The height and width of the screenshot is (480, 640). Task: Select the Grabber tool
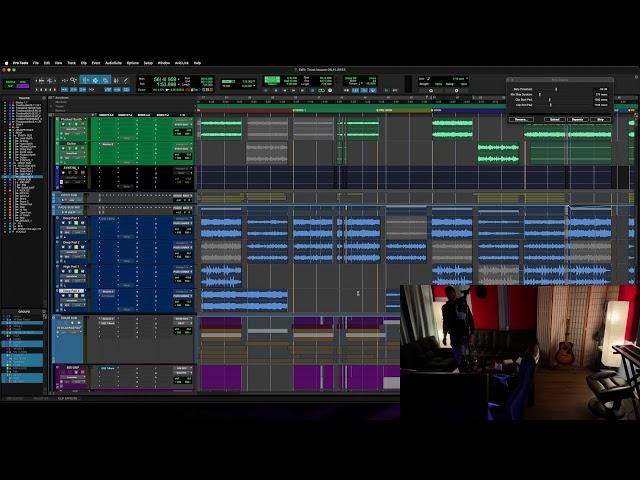pyautogui.click(x=105, y=80)
